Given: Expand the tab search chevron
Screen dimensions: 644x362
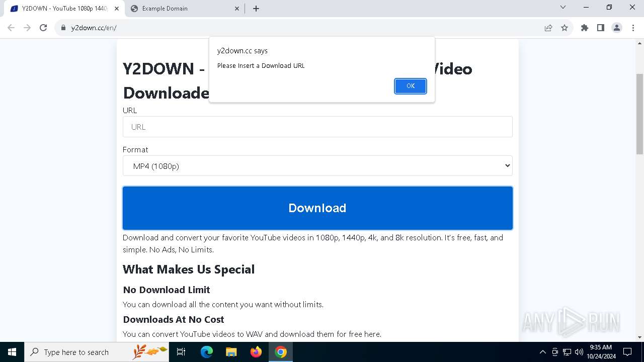Looking at the screenshot, I should (563, 8).
